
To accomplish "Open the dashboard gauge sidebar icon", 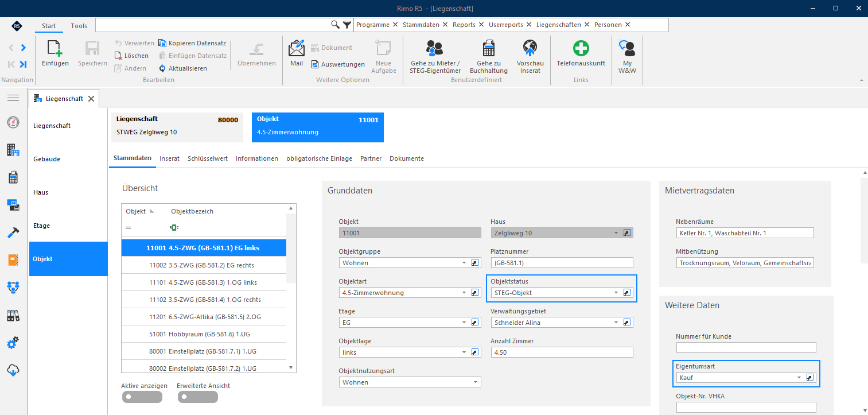I will tap(13, 122).
